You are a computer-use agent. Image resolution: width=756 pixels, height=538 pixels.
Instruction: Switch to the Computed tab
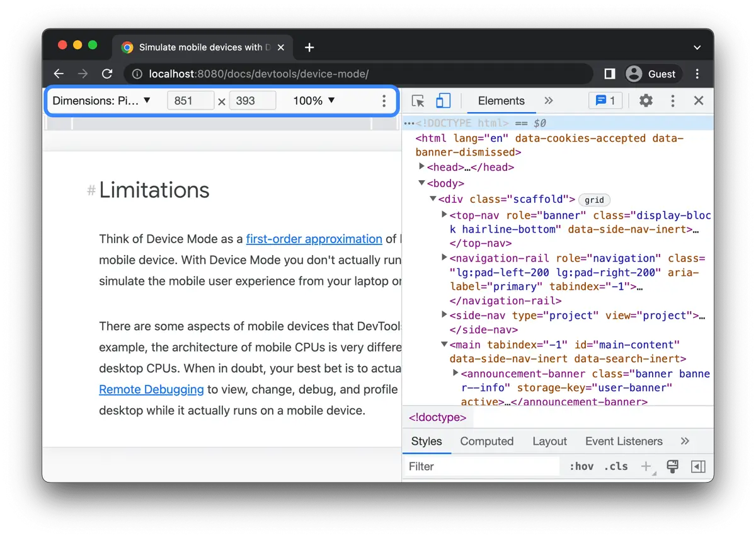coord(487,441)
